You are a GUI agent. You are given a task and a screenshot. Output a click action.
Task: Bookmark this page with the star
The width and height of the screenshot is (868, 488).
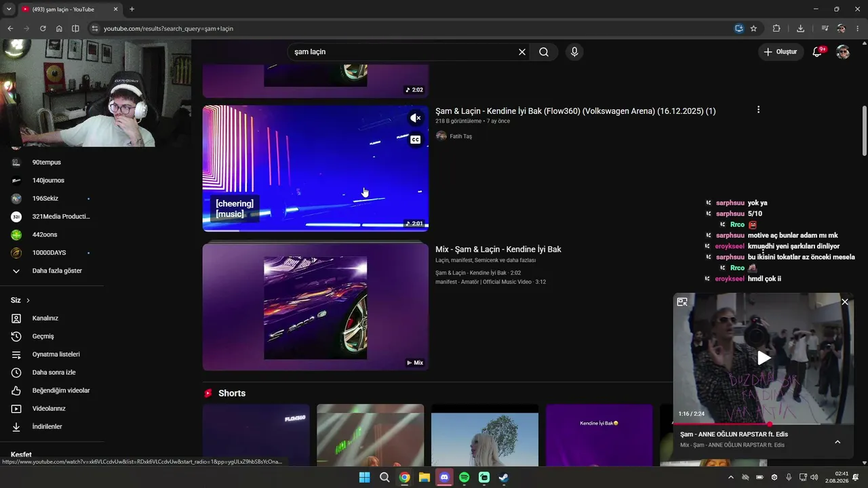pos(753,28)
